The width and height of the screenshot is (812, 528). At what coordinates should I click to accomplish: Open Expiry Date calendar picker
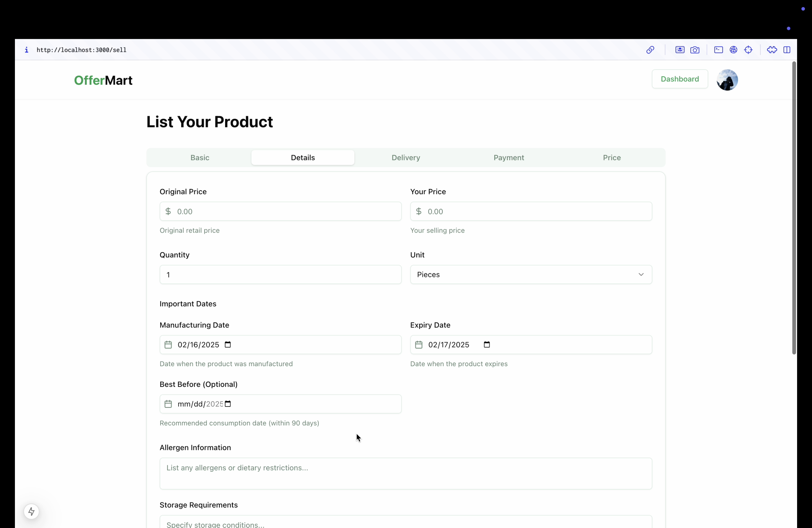coord(487,344)
